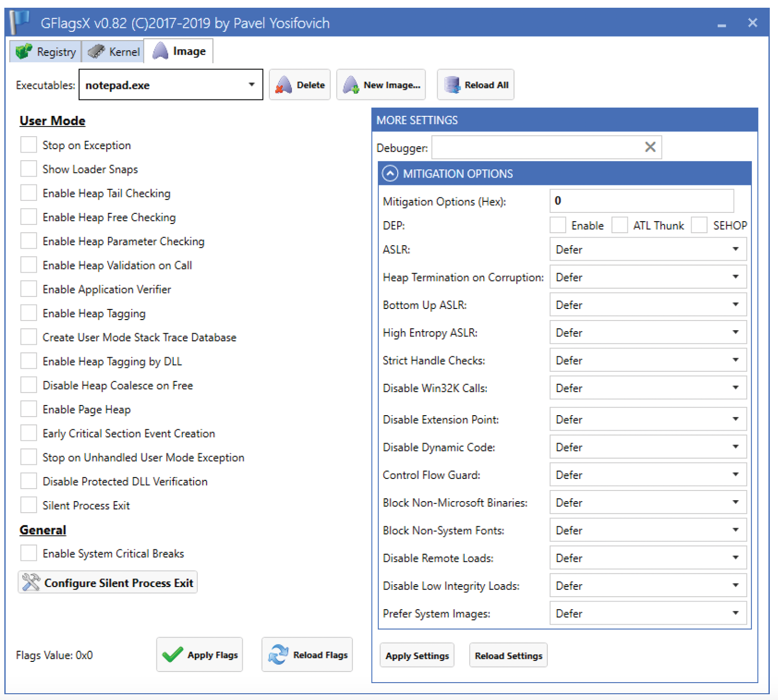Open Disable Low Integrity Loads dropdown
The width and height of the screenshot is (778, 700).
pos(648,586)
